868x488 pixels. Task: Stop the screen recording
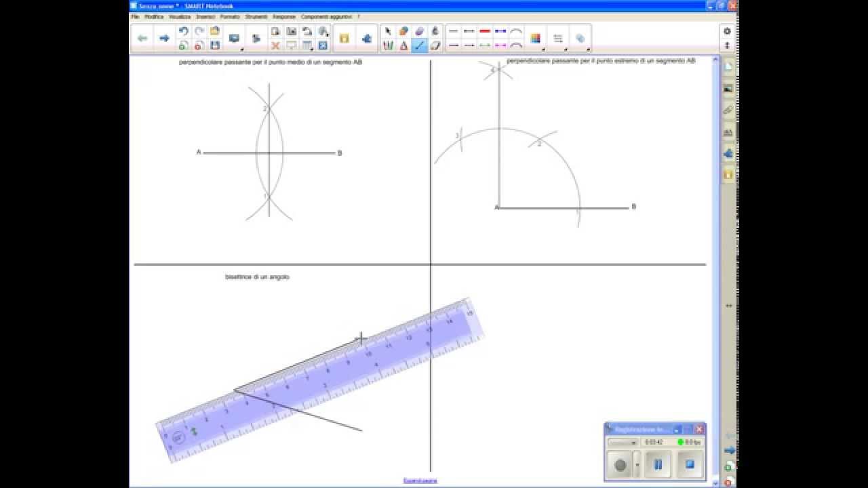(690, 465)
